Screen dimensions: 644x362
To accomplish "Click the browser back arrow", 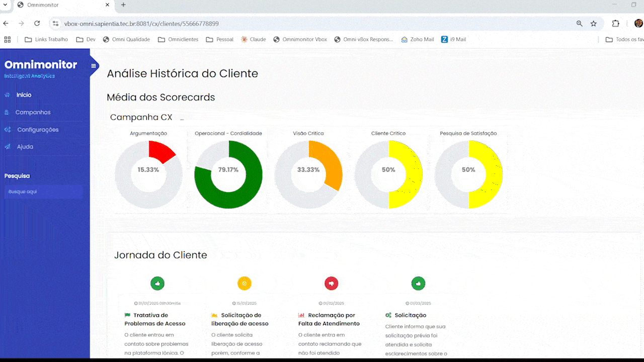I will pos(6,24).
